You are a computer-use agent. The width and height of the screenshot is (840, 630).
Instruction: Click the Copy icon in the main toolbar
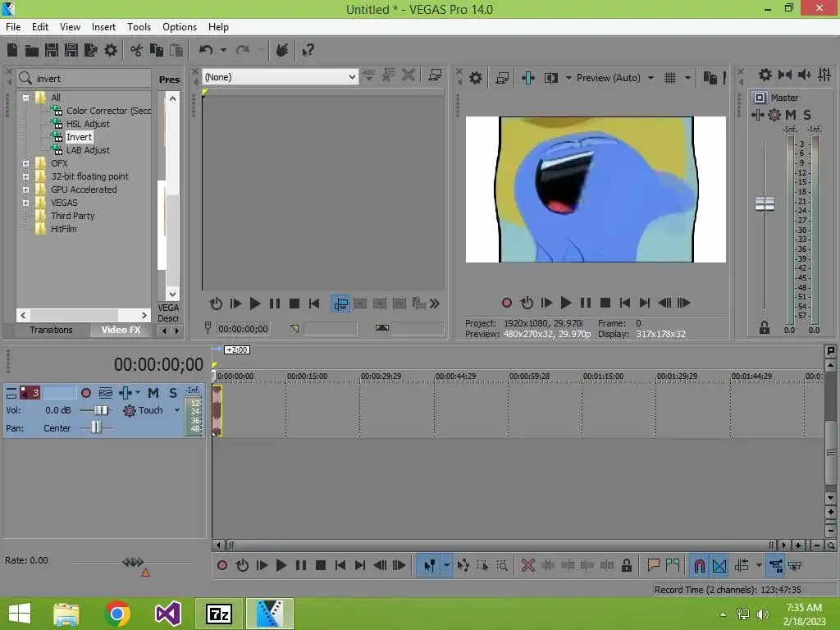pos(157,50)
